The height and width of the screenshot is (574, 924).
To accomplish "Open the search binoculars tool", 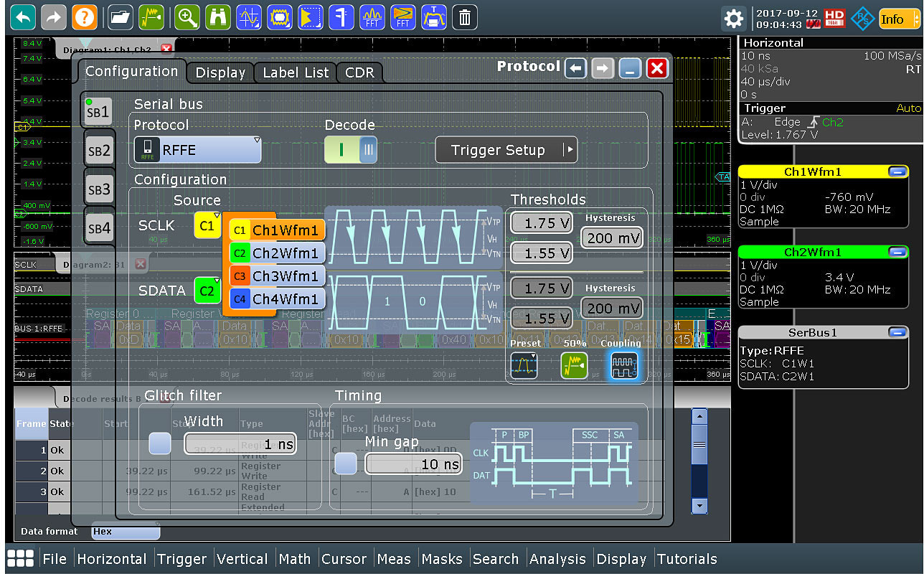I will [217, 17].
